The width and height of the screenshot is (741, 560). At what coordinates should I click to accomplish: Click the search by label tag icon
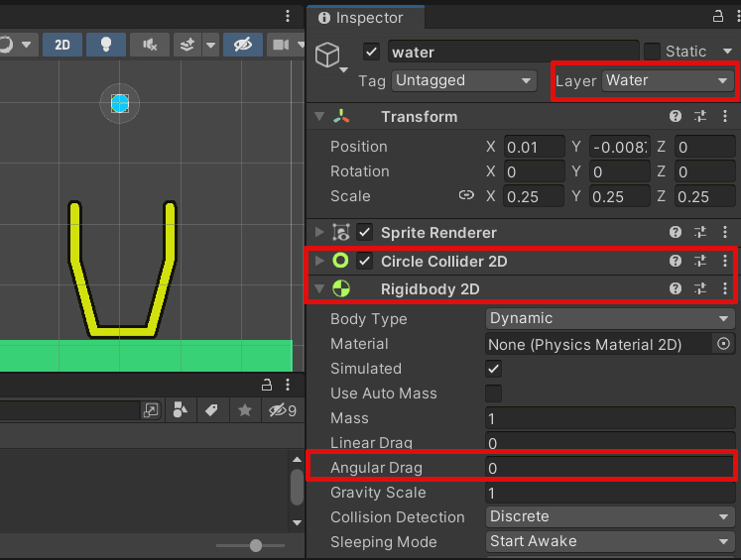pyautogui.click(x=211, y=410)
